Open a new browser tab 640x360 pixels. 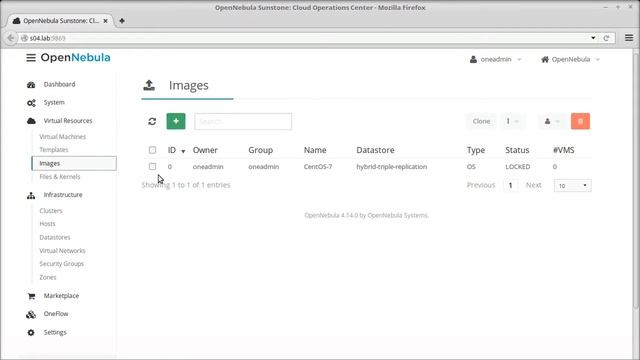[x=122, y=21]
